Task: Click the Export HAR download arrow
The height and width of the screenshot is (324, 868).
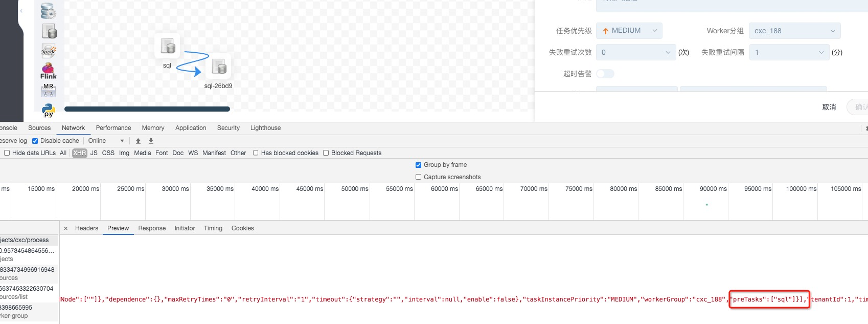Action: (151, 141)
